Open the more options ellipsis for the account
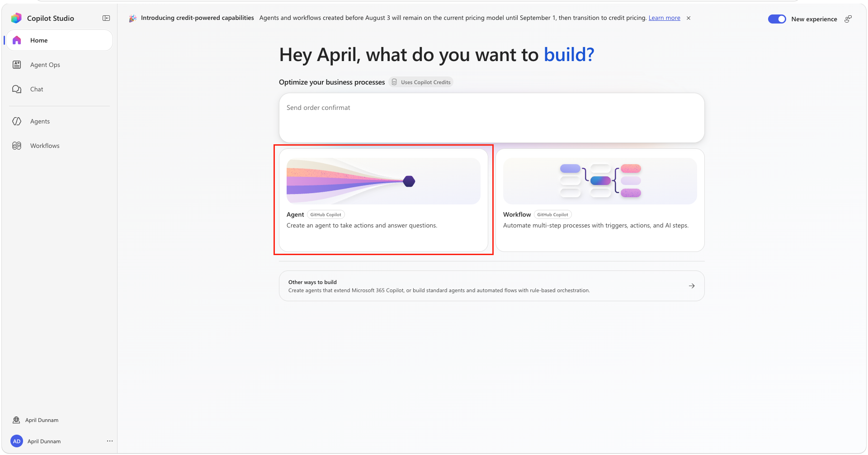The image size is (868, 455). (x=110, y=441)
